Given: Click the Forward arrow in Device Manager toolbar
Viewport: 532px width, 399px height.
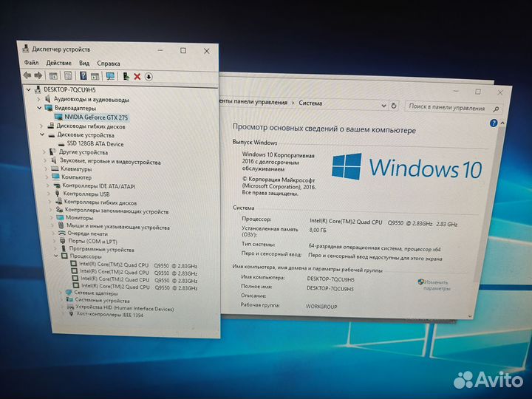Looking at the screenshot, I should (38, 75).
